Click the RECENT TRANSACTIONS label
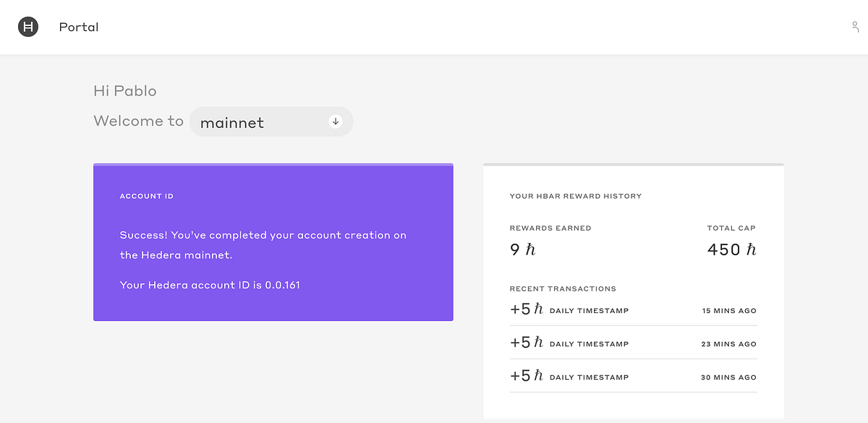This screenshot has width=868, height=423. (562, 289)
